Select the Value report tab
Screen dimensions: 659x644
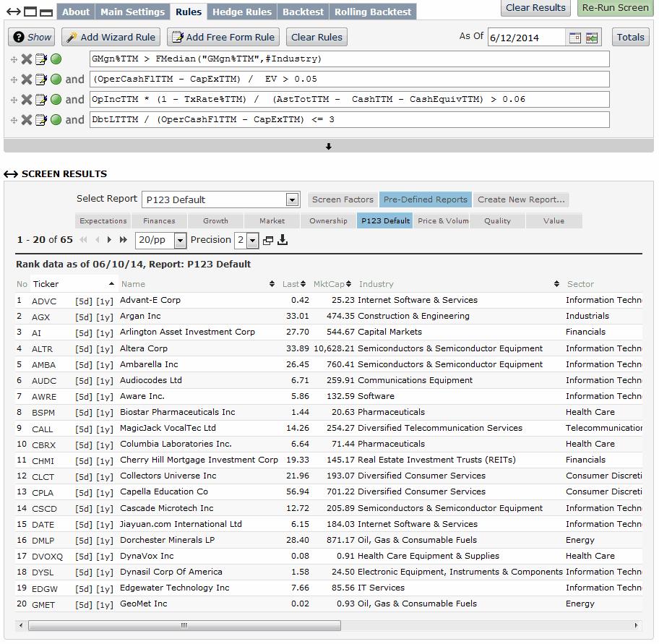554,220
